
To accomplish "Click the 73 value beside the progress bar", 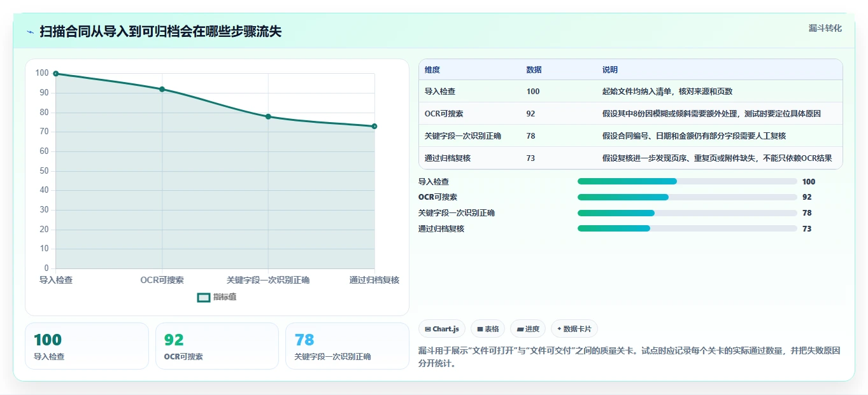I will (x=807, y=228).
